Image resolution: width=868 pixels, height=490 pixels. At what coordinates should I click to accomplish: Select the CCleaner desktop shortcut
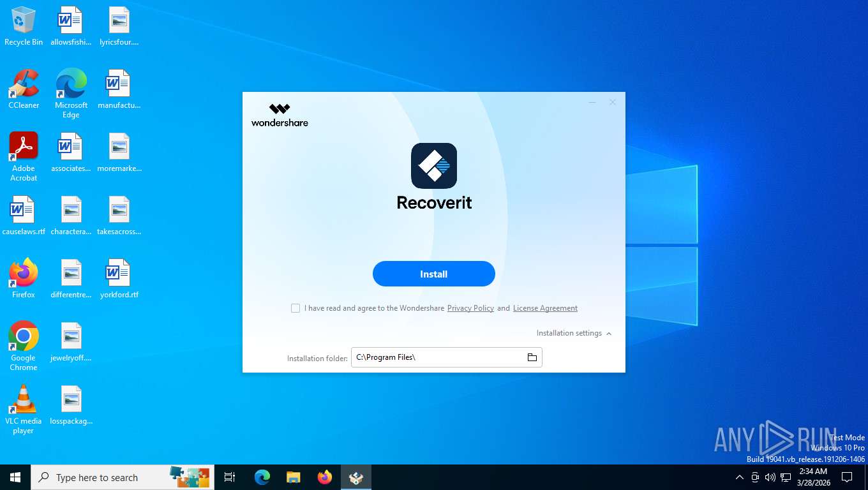pyautogui.click(x=24, y=89)
